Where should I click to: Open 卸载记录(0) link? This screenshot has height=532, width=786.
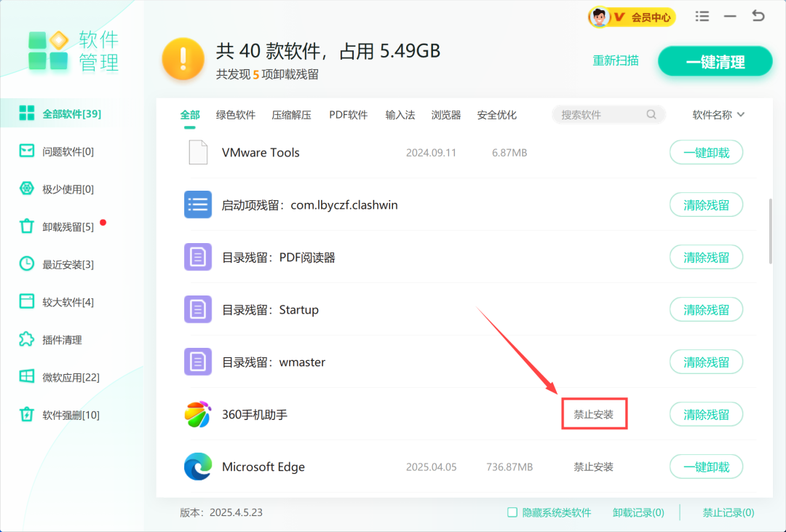[x=638, y=512]
